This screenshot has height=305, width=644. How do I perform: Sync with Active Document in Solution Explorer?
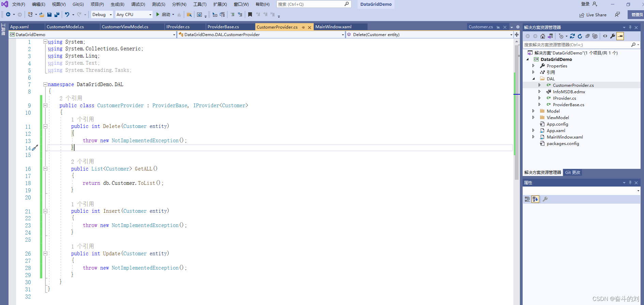point(572,36)
